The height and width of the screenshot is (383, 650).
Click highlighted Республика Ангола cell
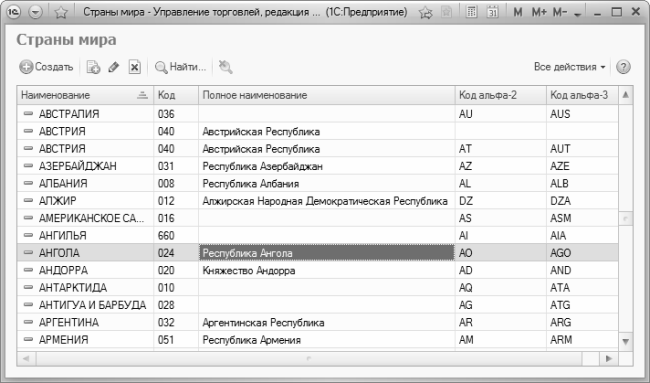pos(327,253)
